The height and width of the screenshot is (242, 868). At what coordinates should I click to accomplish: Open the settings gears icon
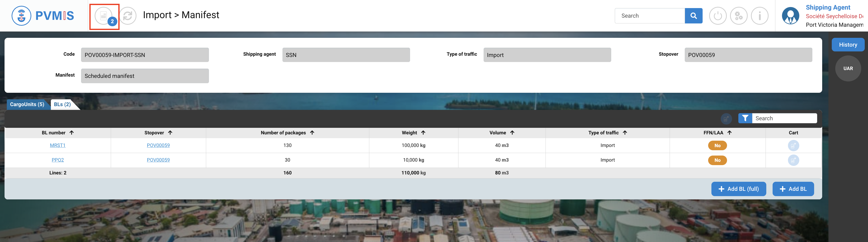738,16
